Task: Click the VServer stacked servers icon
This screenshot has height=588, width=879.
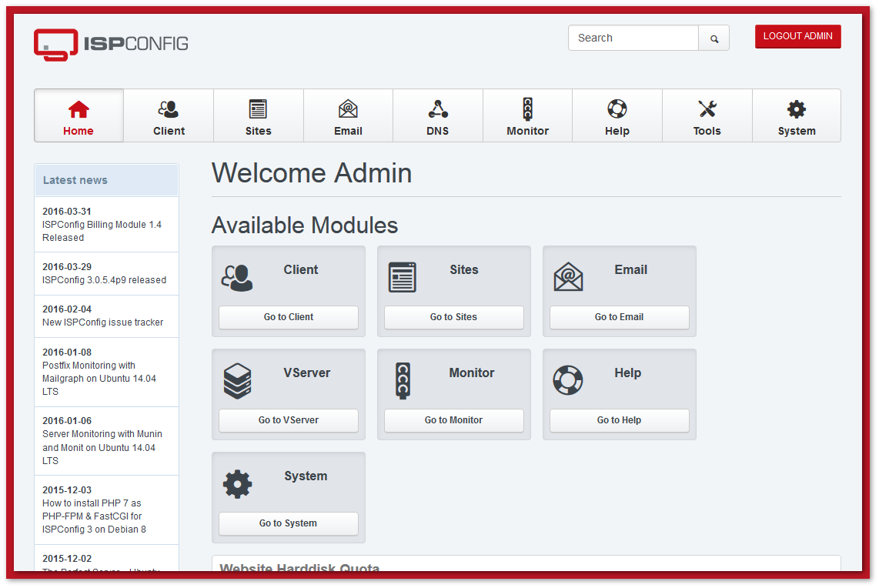Action: [238, 381]
